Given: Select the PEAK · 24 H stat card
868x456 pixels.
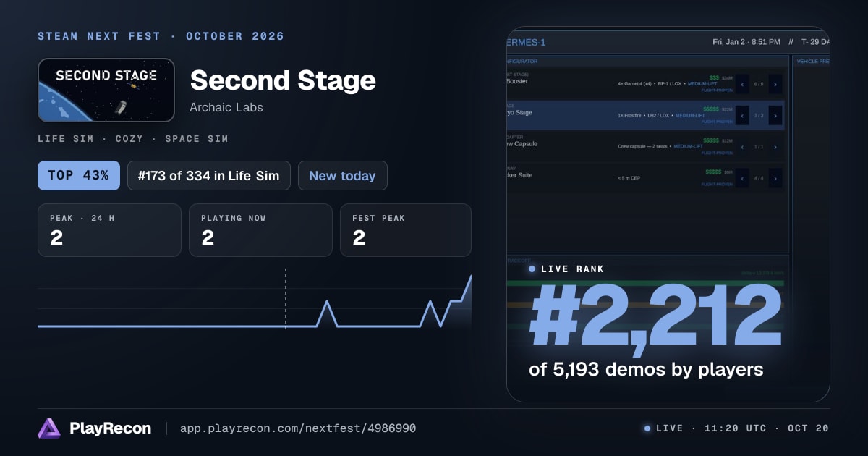Looking at the screenshot, I should [109, 230].
